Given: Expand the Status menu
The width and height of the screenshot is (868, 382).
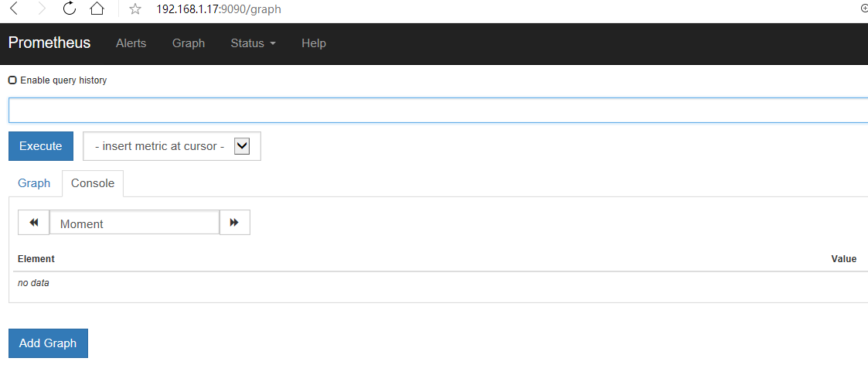Looking at the screenshot, I should pyautogui.click(x=253, y=43).
